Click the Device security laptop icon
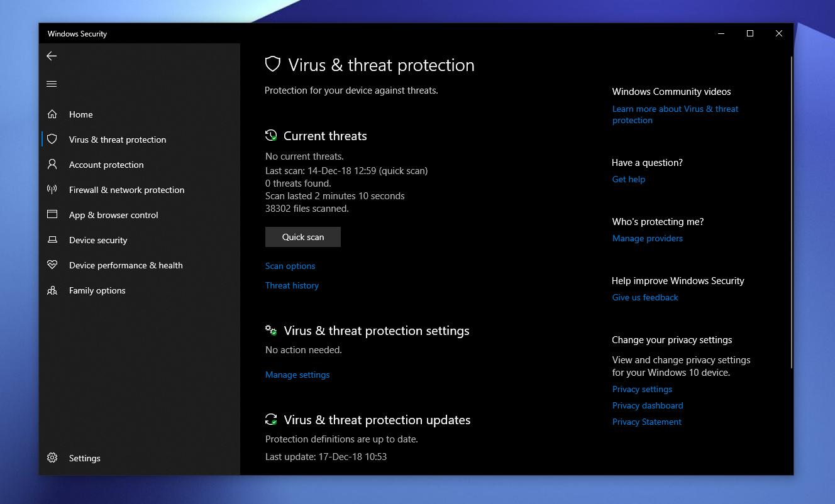Screen dimensions: 835x504 click(52, 240)
